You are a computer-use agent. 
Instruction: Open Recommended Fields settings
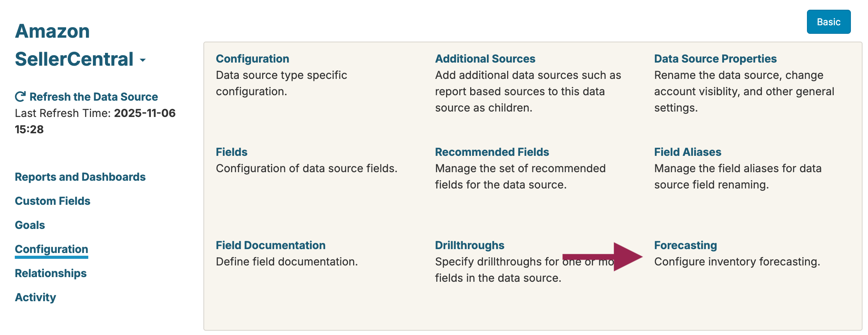coord(492,152)
